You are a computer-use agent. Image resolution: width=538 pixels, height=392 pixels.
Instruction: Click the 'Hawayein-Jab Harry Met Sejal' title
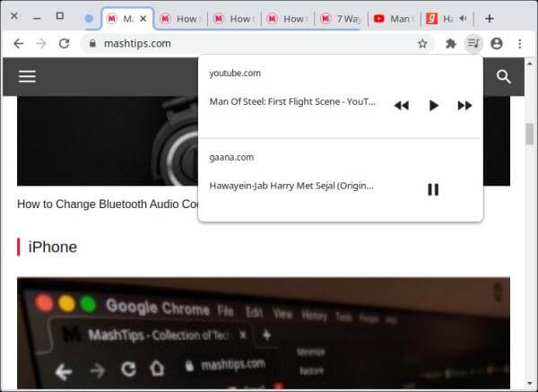coord(291,186)
